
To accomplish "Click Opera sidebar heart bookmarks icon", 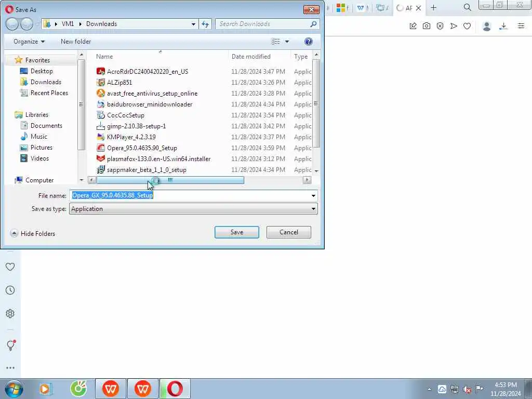I will coord(10,267).
